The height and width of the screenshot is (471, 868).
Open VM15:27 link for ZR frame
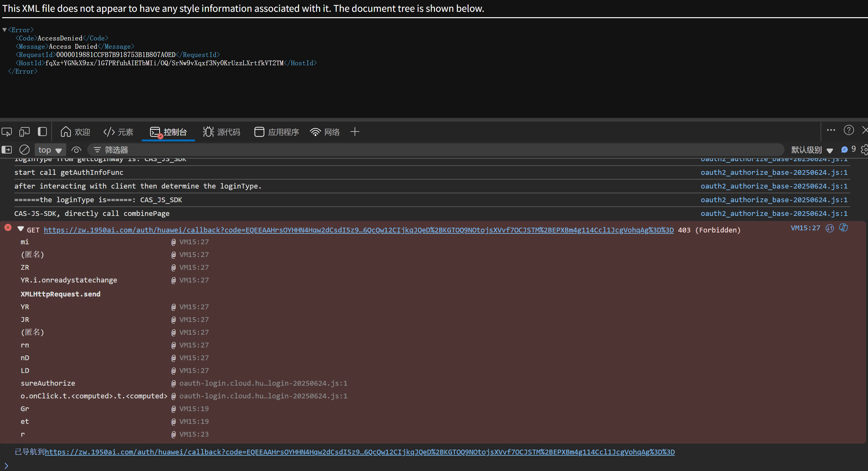pyautogui.click(x=194, y=268)
